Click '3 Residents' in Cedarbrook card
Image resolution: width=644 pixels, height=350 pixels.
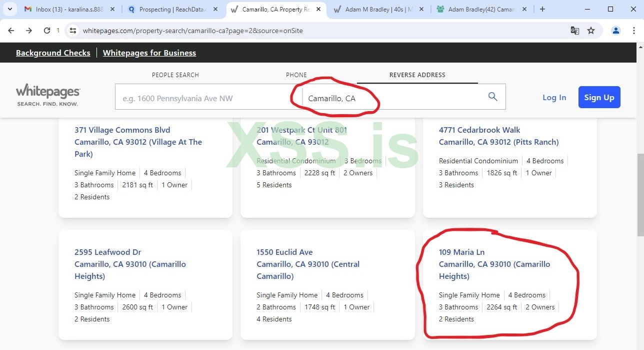(x=456, y=185)
